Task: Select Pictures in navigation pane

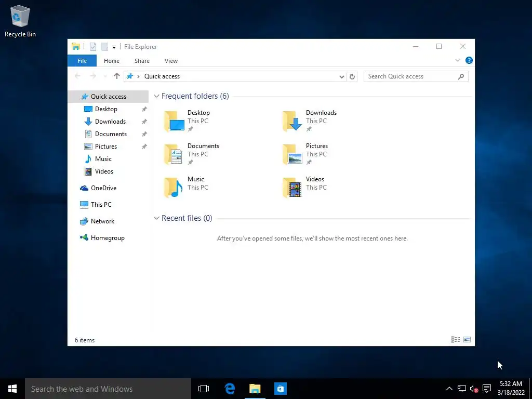Action: coord(106,147)
